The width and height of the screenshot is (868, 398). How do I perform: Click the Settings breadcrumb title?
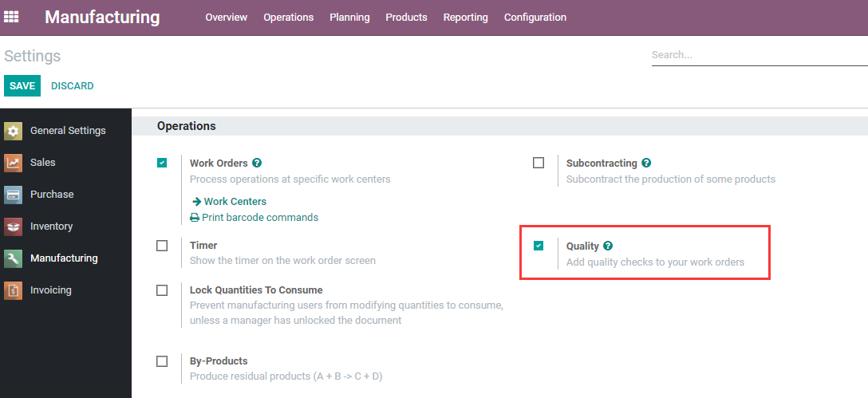click(32, 56)
